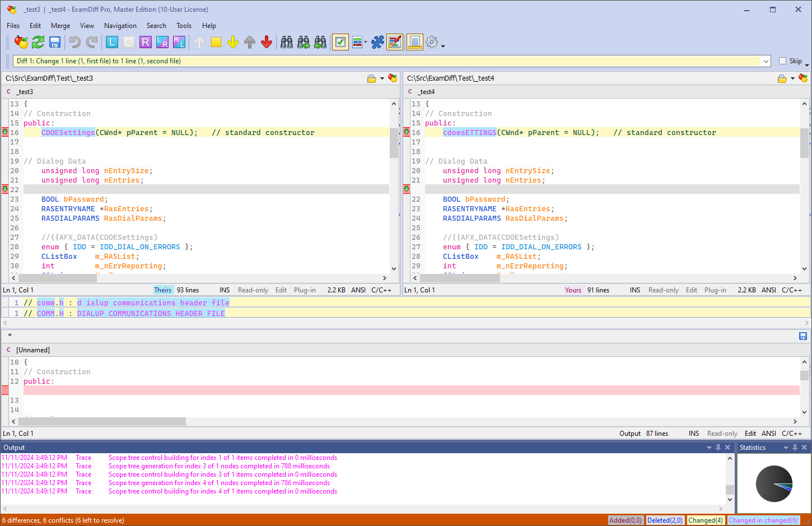Open dropdown beside the options gear icon
The width and height of the screenshot is (812, 526).
(x=443, y=45)
